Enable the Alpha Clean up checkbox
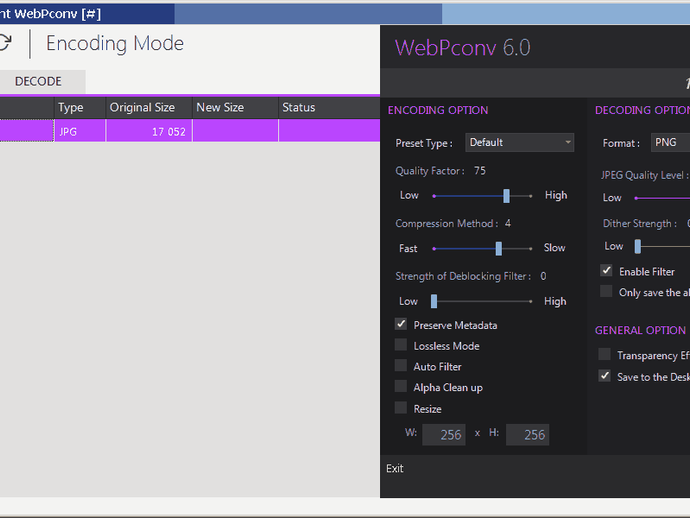This screenshot has width=690, height=518. [x=401, y=386]
